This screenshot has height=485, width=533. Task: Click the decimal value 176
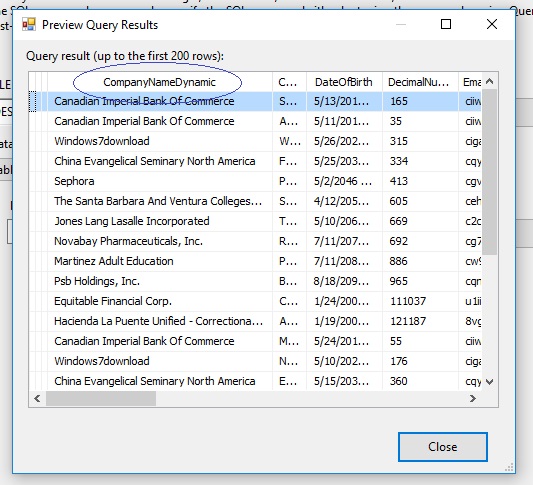point(420,361)
